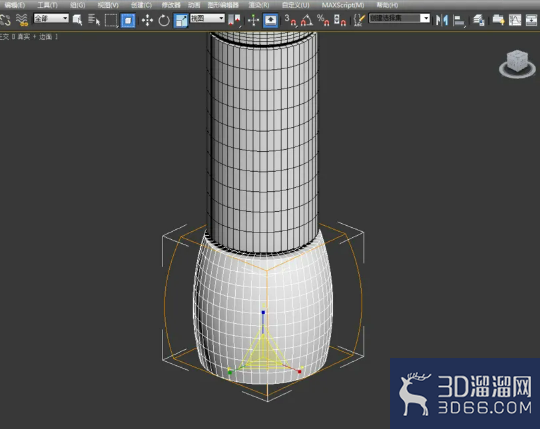The width and height of the screenshot is (540, 429).
Task: Toggle the Graphite ribbon icon
Action: point(498,20)
